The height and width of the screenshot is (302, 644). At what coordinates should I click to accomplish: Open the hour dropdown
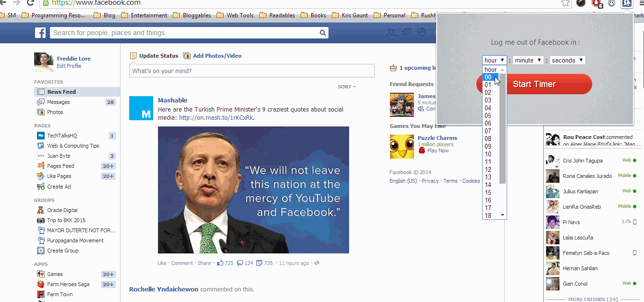(495, 60)
